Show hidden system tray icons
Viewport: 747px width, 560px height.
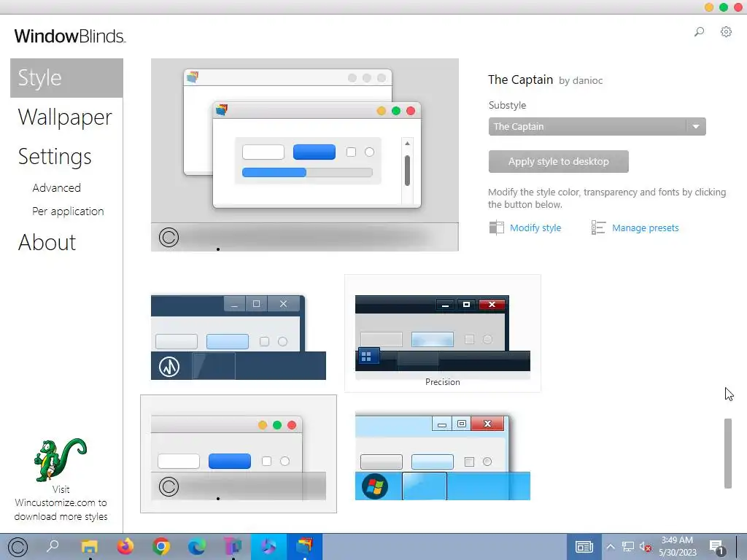[611, 547]
